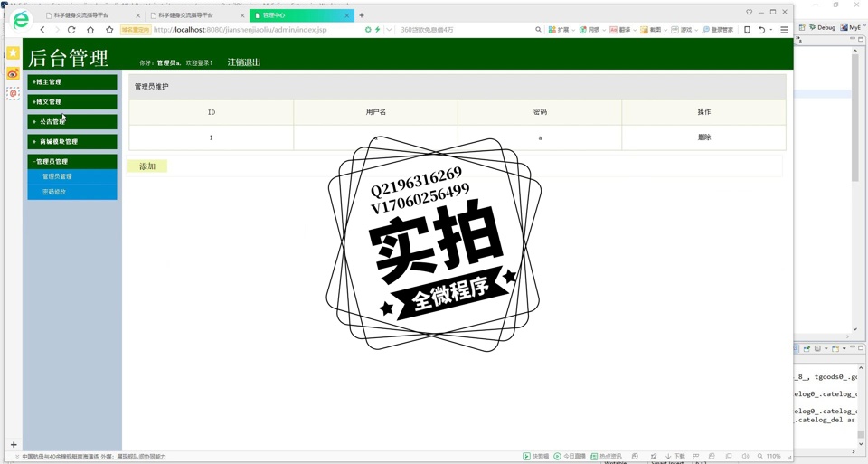This screenshot has width=868, height=464.
Task: Expand the 博文管理 menu section
Action: click(72, 102)
